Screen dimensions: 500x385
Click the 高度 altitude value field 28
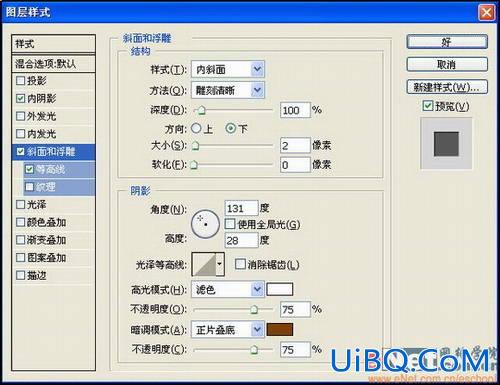click(242, 240)
